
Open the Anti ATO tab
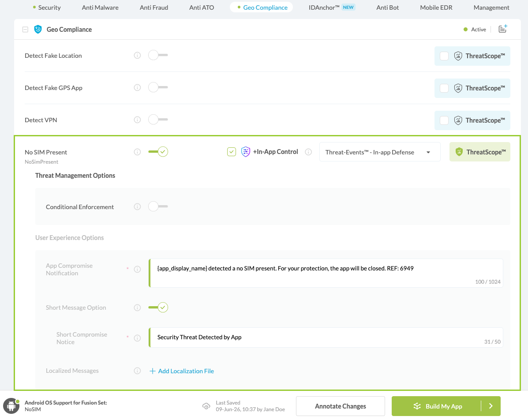click(202, 7)
